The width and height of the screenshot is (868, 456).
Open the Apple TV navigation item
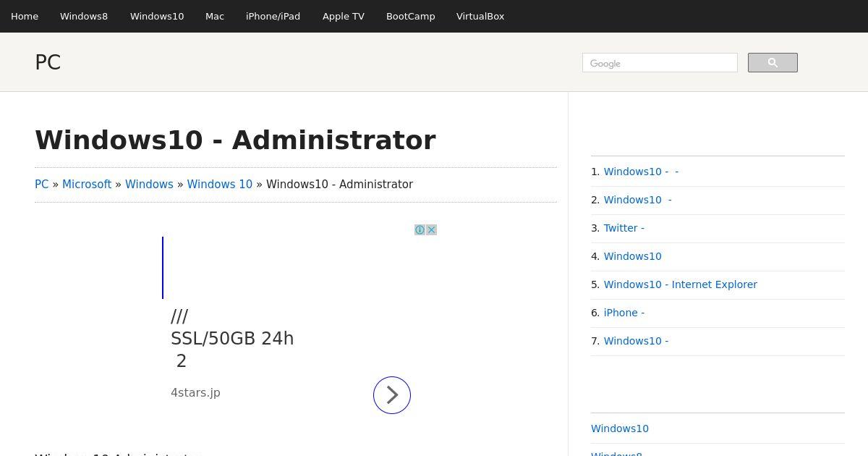[344, 16]
